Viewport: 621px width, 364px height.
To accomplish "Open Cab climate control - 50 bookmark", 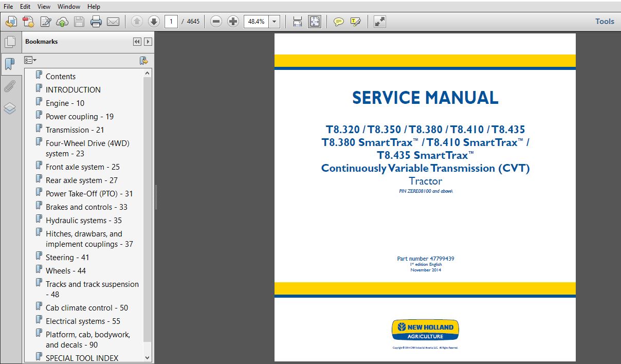I will pos(86,307).
